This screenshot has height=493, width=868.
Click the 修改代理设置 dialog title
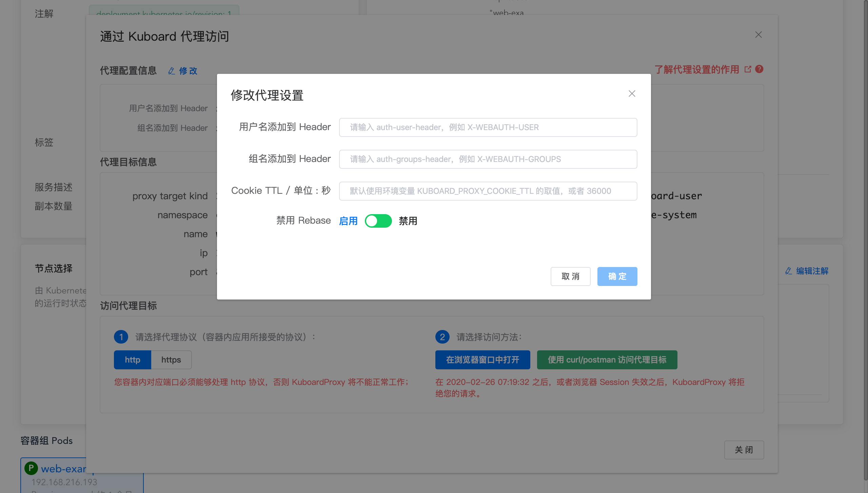[267, 95]
